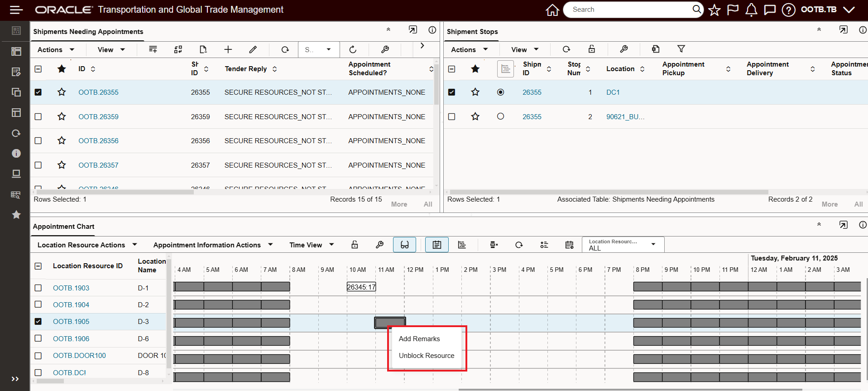
Task: Open Location Resource ALL combo box
Action: [623, 245]
